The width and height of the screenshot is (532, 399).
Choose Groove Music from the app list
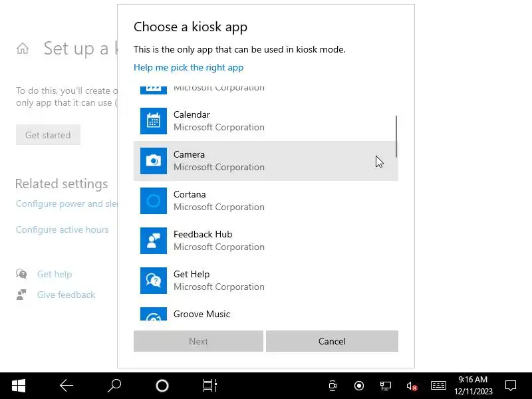[265, 314]
